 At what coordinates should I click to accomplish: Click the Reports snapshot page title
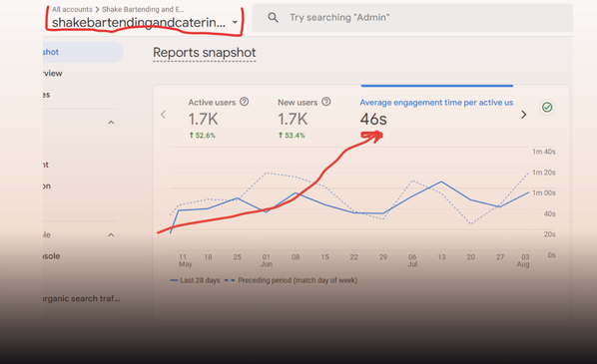click(x=205, y=53)
